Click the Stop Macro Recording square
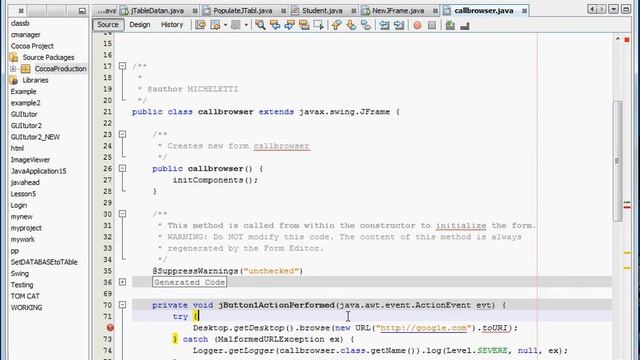Viewport: 640px width, 360px height. tap(432, 25)
